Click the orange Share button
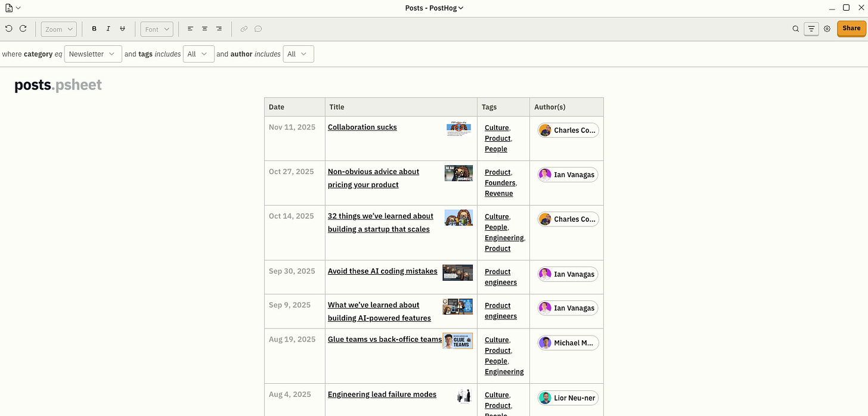Screen dimensions: 868x416 (851, 29)
